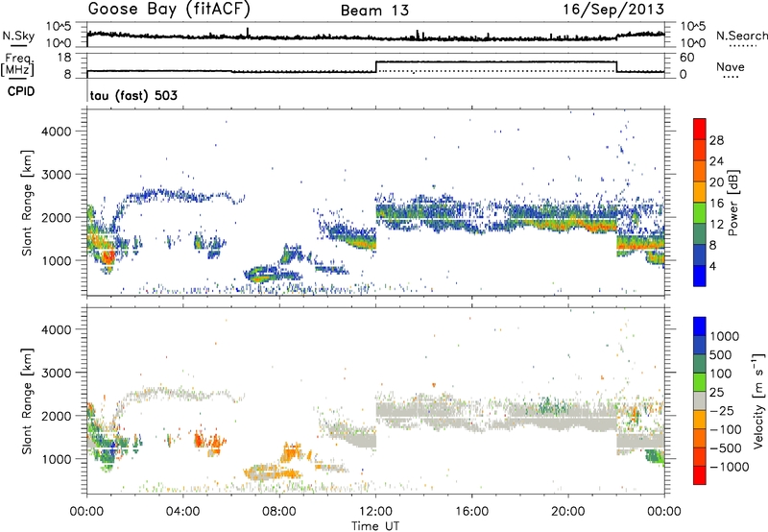The image size is (768, 532).
Task: Click the 'Nave' legend label
Action: pos(731,66)
